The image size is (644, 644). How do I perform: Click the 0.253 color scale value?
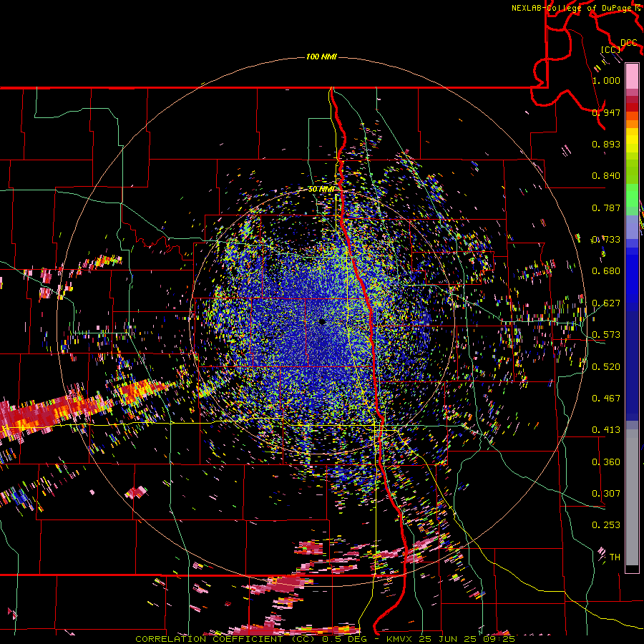[606, 525]
